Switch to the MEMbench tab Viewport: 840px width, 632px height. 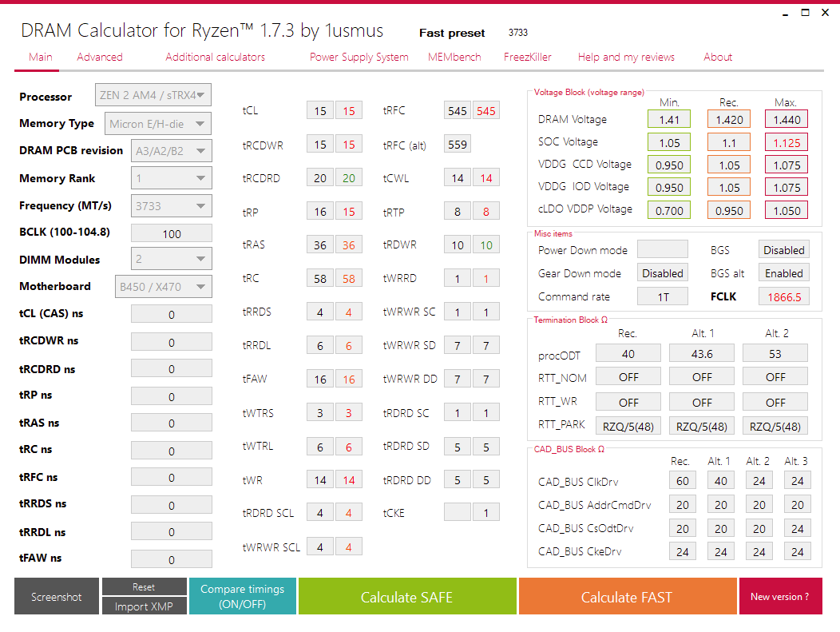454,57
